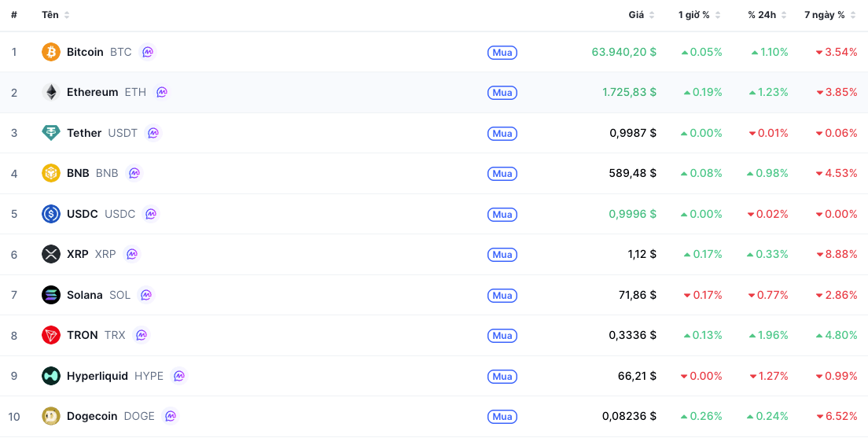Click Mua button in XRP row

502,255
